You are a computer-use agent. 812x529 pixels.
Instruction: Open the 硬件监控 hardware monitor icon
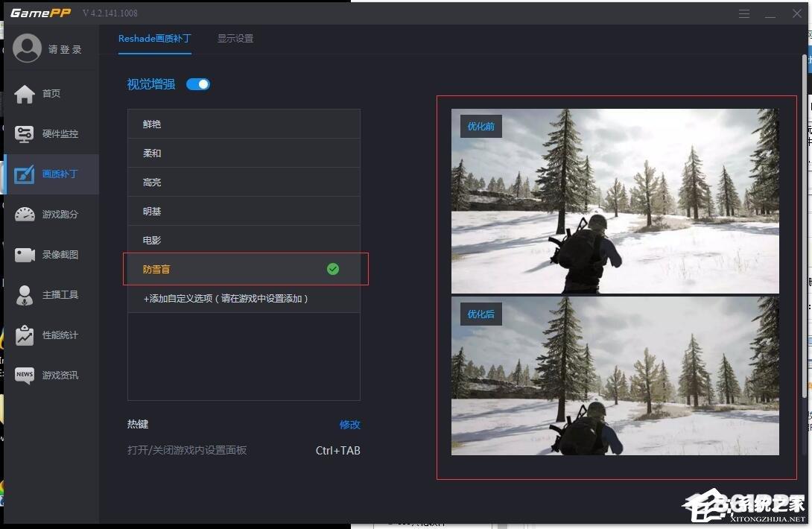[x=25, y=134]
